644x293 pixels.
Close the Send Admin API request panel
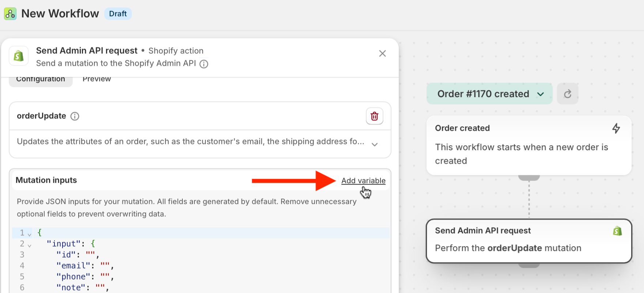pos(382,54)
